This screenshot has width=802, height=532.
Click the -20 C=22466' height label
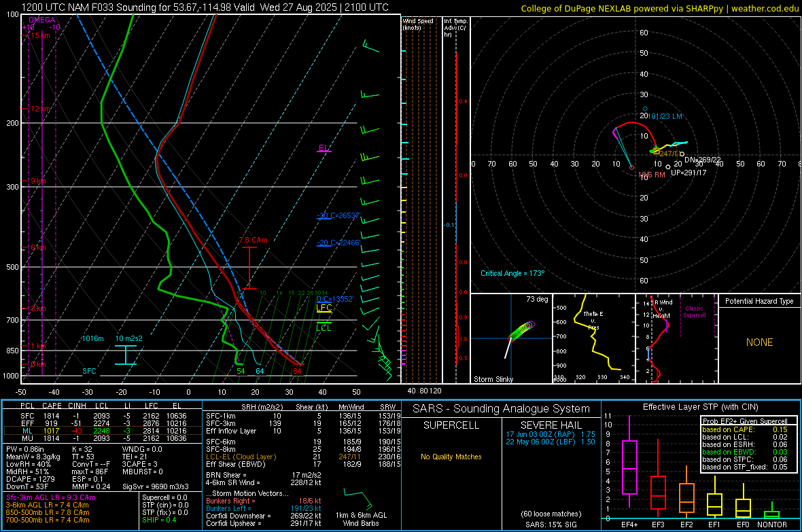338,243
